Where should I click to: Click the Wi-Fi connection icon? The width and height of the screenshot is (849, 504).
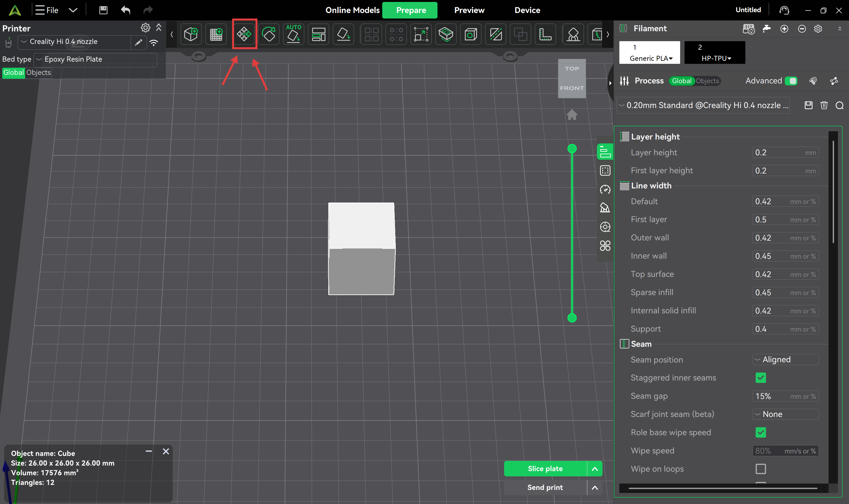tap(154, 43)
